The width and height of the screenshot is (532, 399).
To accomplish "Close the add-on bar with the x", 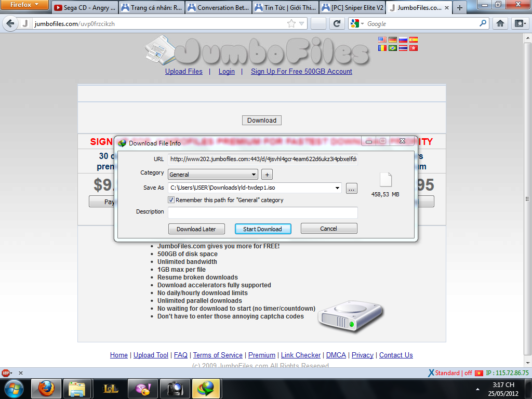I will pyautogui.click(x=21, y=373).
